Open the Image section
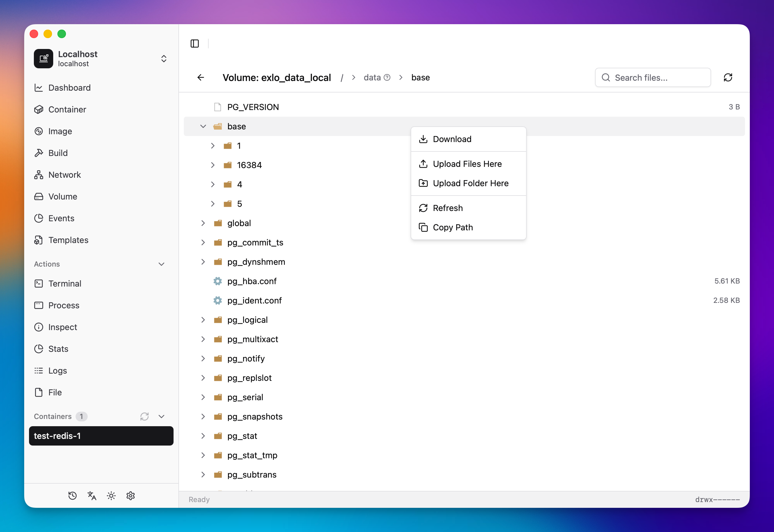774x532 pixels. (x=60, y=131)
